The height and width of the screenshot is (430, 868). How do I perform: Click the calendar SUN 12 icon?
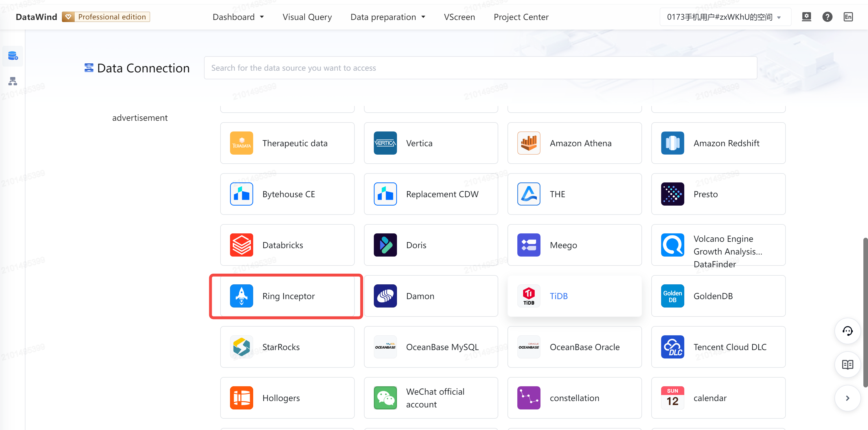tap(672, 398)
